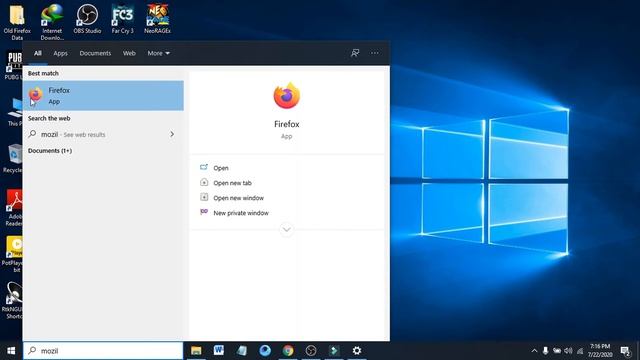Open the Windows Start button
Viewport: 640px width, 360px height.
point(11,351)
